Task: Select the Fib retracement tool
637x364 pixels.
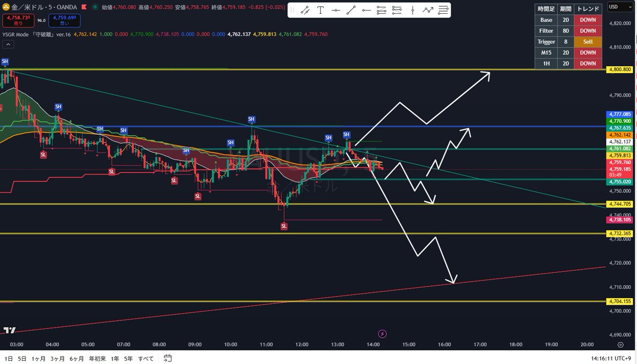Action: 382,10
